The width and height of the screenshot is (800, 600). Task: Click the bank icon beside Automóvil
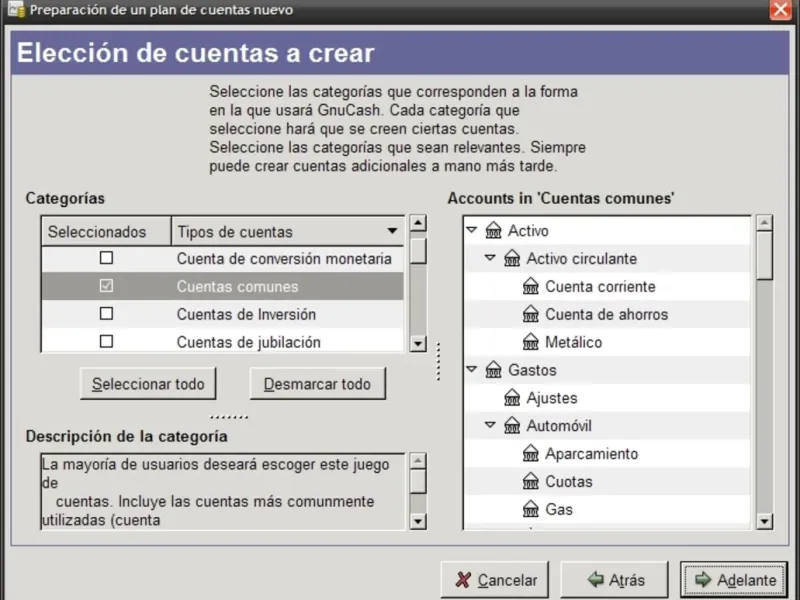[x=512, y=426]
